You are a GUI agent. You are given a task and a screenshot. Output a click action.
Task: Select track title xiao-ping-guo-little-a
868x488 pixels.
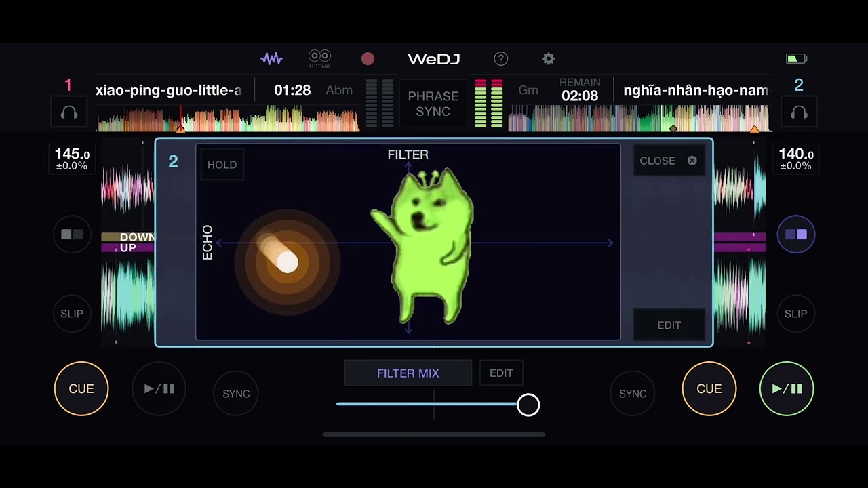point(169,90)
